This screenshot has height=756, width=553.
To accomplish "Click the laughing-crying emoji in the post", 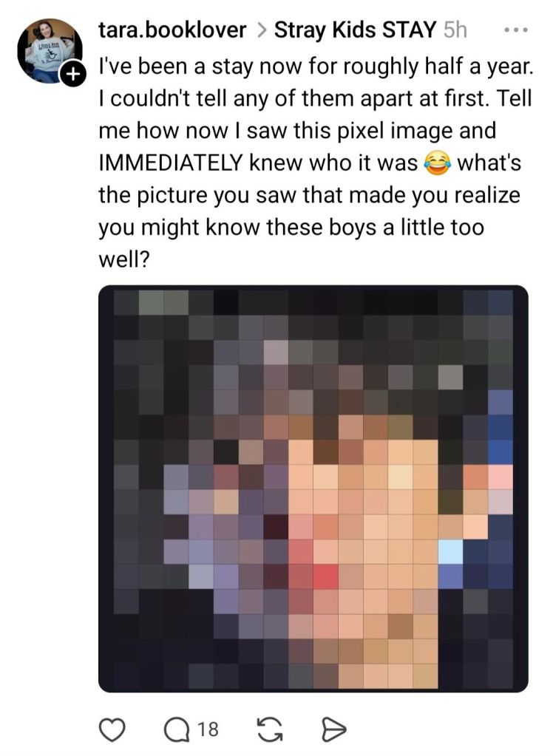I will 437,163.
